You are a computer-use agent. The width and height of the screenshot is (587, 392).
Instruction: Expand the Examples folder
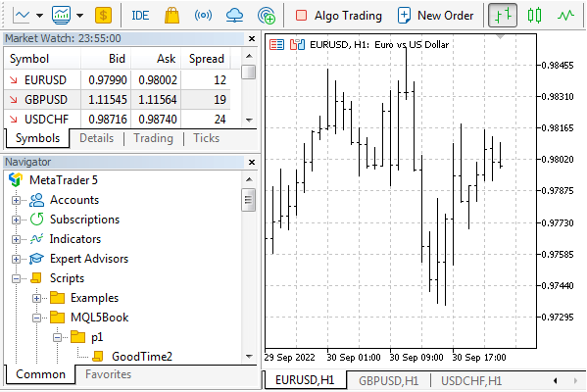click(36, 298)
